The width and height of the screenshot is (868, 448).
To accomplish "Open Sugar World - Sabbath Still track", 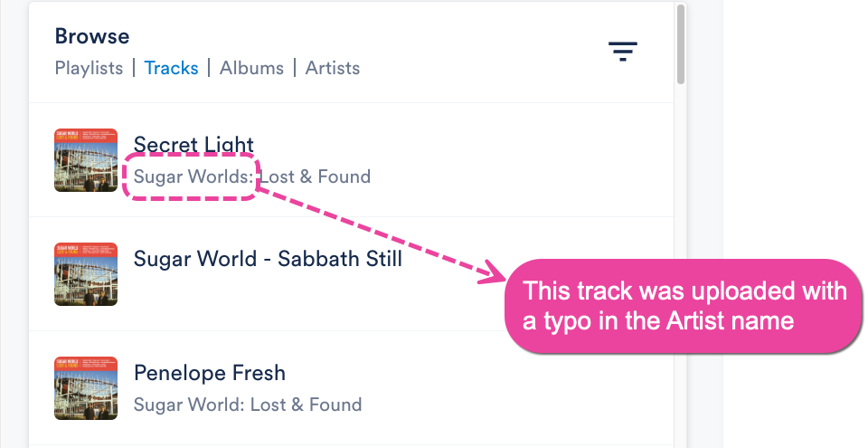I will pos(268,259).
